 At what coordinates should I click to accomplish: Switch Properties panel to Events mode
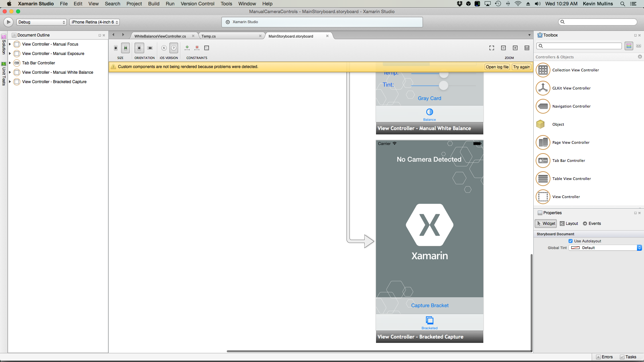(x=594, y=224)
